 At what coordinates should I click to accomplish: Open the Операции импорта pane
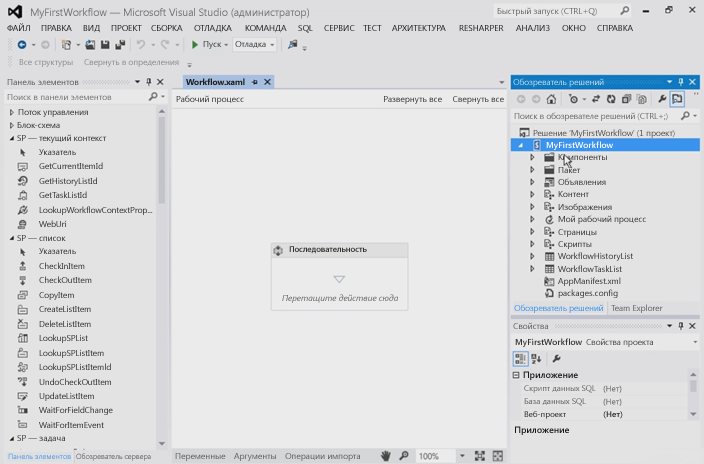[x=322, y=456]
